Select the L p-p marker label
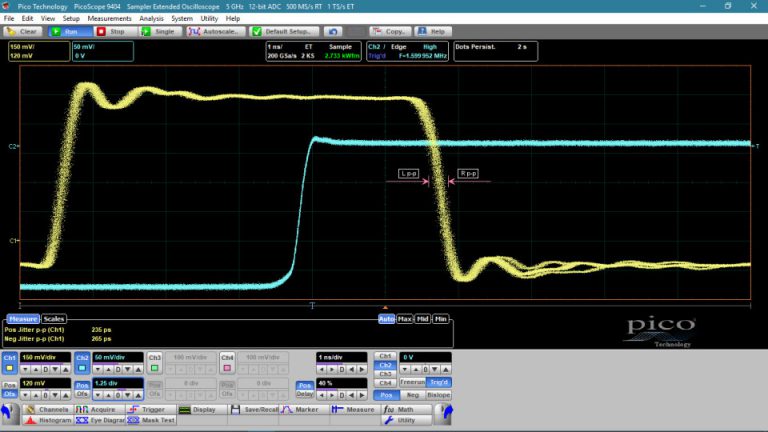Screen dimensions: 768x432 click(x=408, y=173)
